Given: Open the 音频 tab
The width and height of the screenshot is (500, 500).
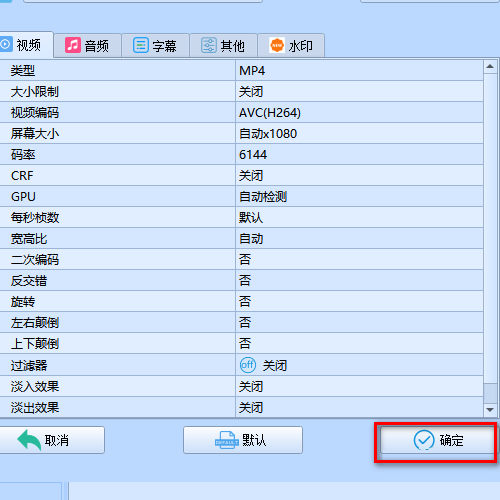Looking at the screenshot, I should [87, 46].
